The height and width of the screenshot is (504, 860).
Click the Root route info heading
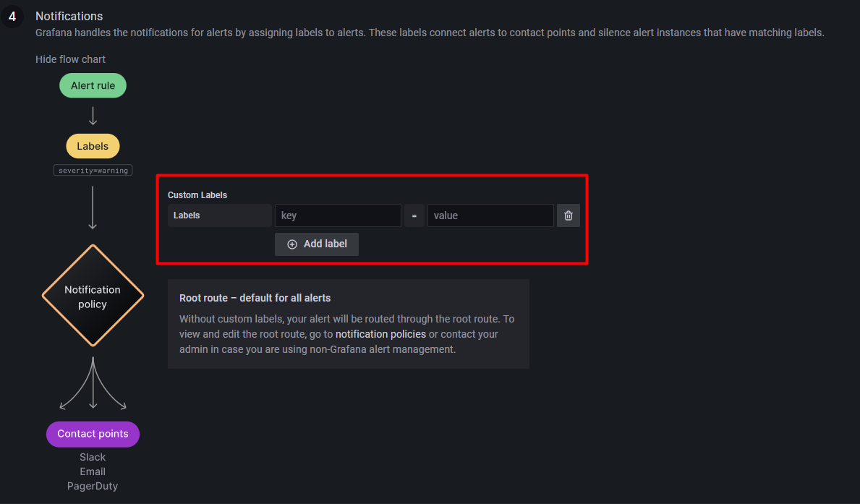click(255, 298)
